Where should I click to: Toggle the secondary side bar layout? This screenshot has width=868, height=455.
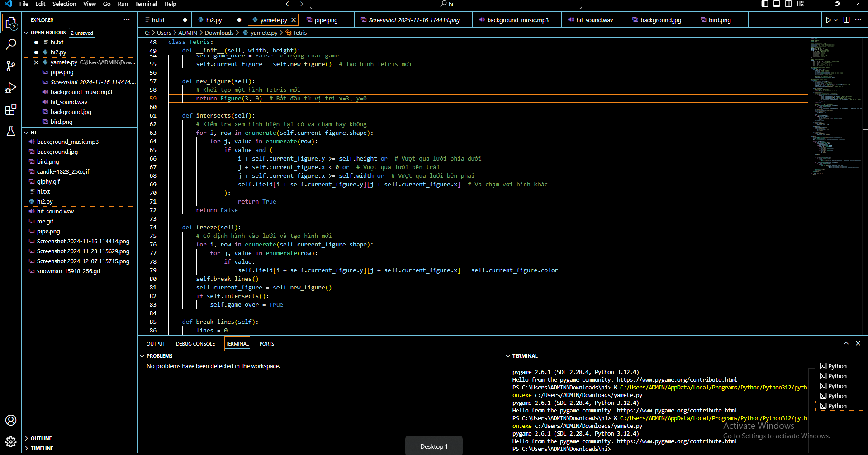tap(788, 4)
